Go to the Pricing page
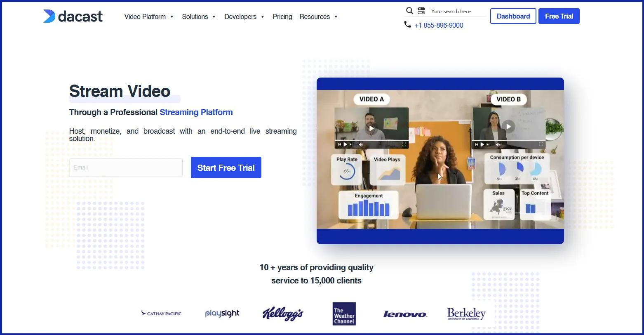This screenshot has width=644, height=335. pyautogui.click(x=282, y=17)
